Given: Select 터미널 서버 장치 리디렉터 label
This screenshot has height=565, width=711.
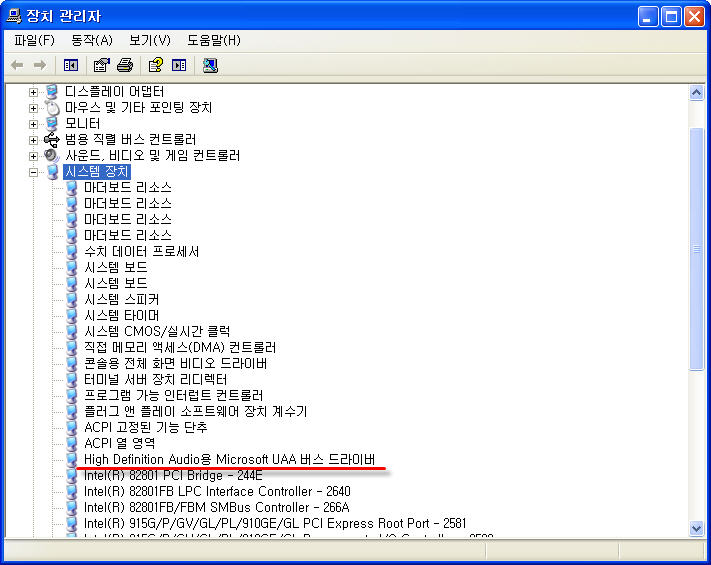Looking at the screenshot, I should coord(156,380).
